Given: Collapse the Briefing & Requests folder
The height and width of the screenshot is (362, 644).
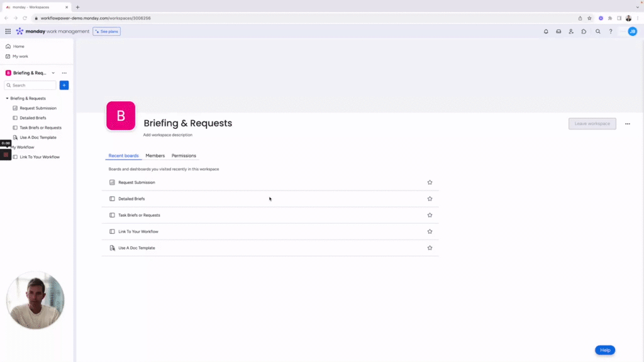Looking at the screenshot, I should click(x=7, y=99).
